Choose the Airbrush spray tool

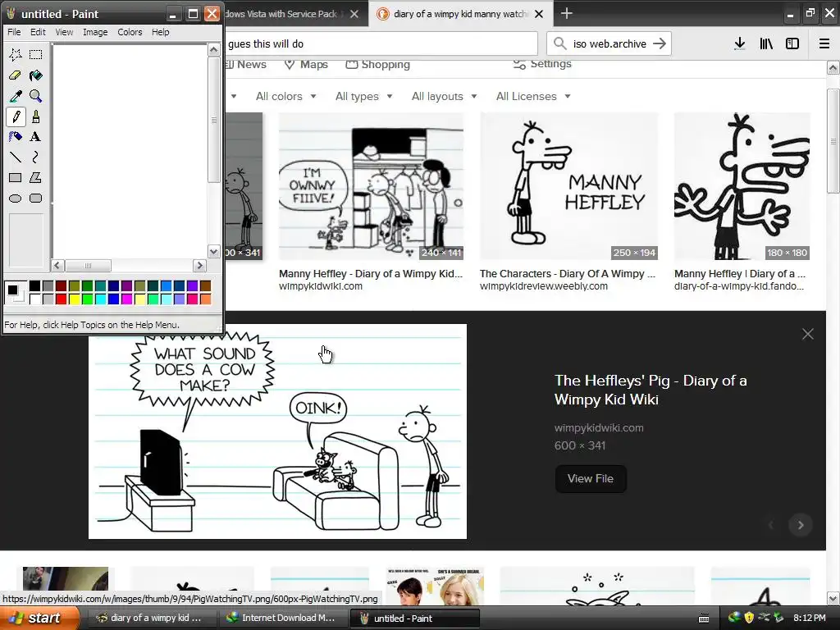pos(16,137)
